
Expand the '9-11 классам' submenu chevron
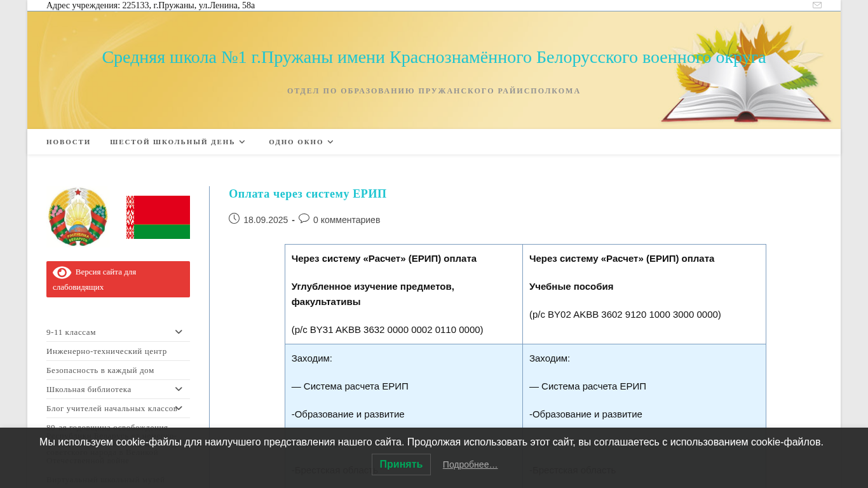point(179,332)
